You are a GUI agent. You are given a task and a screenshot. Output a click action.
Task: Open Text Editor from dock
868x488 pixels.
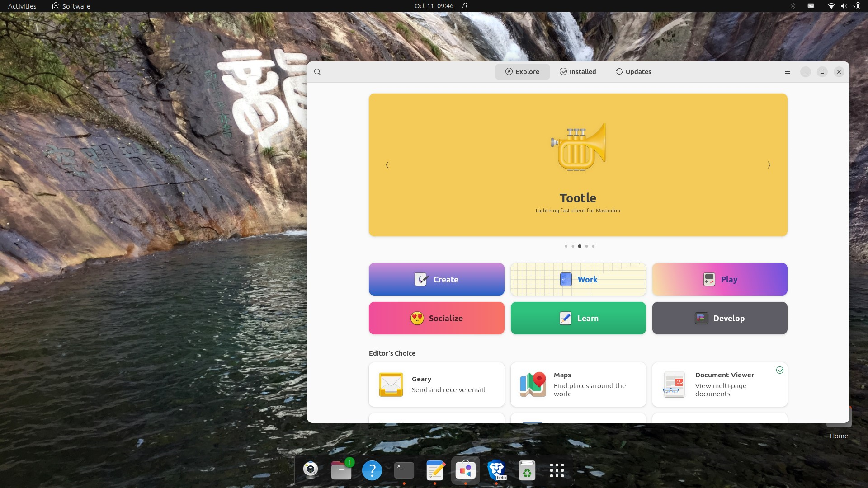point(435,470)
